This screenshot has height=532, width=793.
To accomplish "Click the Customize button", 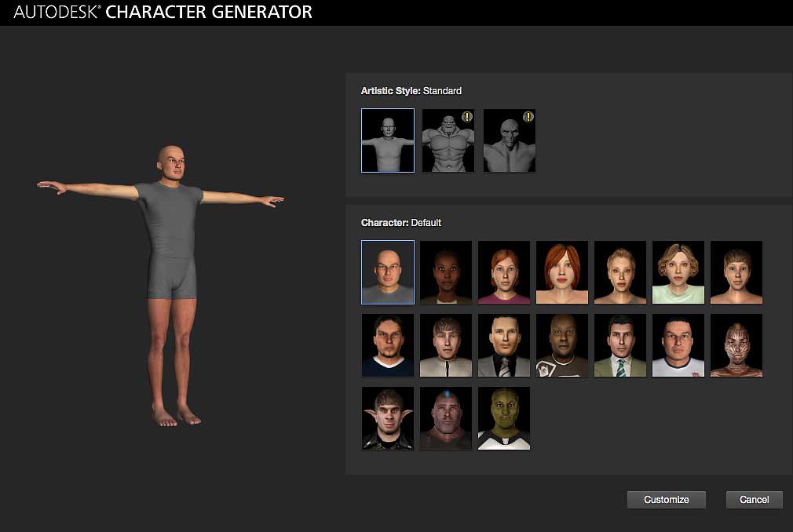I will (x=666, y=499).
